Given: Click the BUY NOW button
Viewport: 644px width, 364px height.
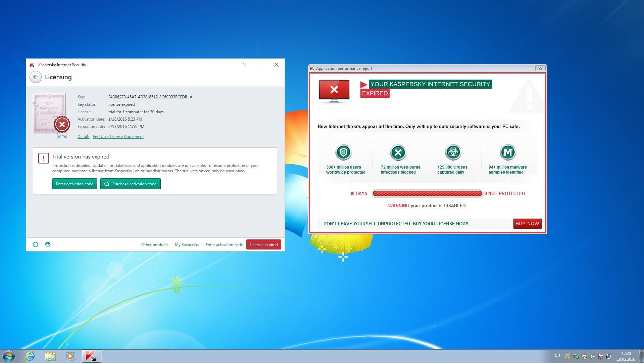Looking at the screenshot, I should coord(527,224).
